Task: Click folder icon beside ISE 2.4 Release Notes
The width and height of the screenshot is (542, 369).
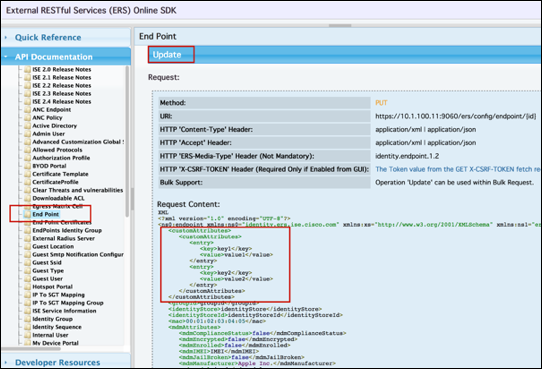Action: point(27,102)
